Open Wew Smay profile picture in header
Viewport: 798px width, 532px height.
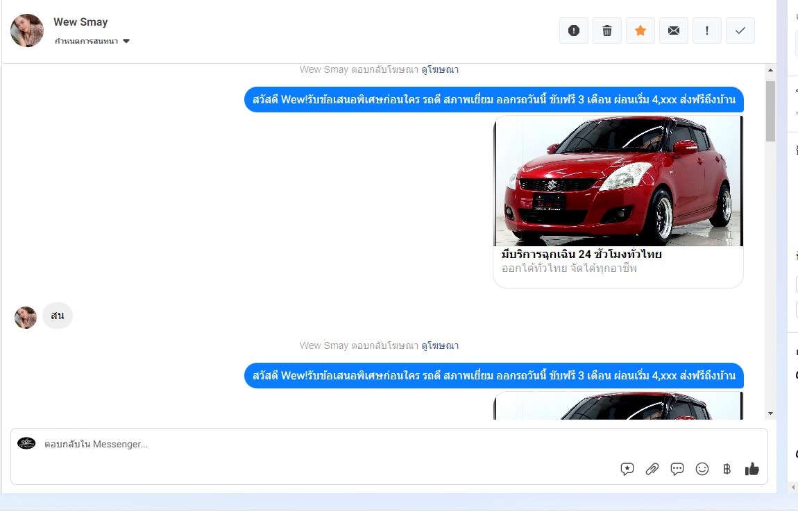27,31
